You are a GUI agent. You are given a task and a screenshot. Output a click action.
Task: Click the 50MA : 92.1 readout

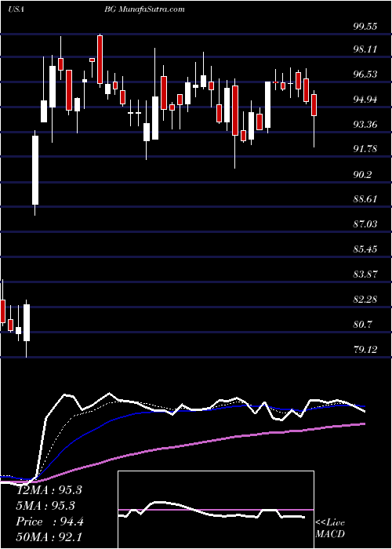tap(49, 536)
